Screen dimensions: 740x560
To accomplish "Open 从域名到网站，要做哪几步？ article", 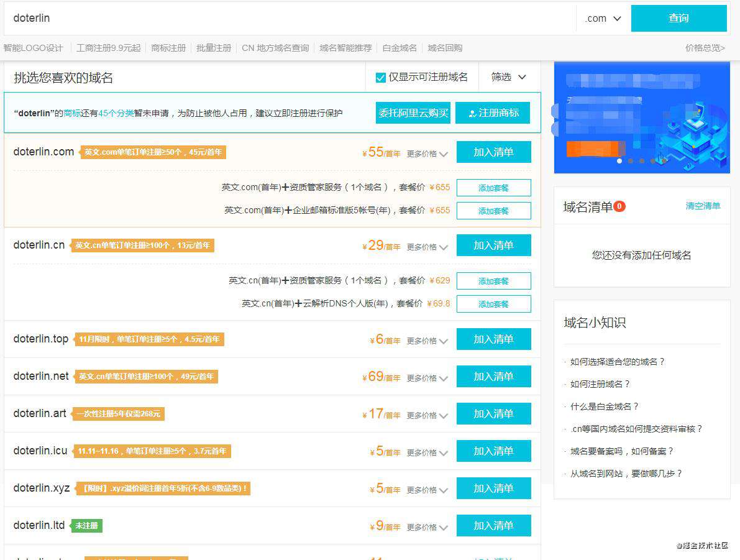I will 626,474.
